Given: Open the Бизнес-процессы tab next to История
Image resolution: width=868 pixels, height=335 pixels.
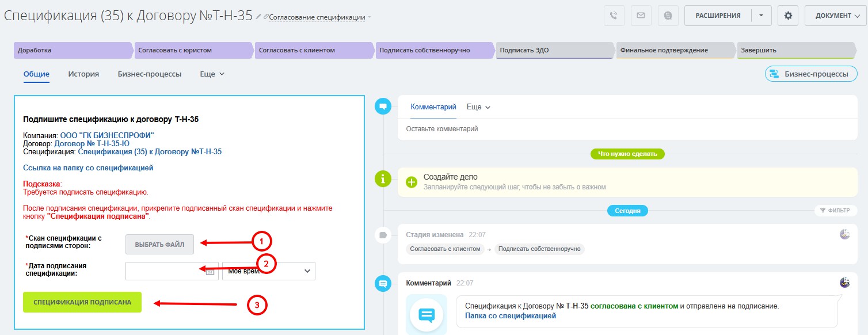Looking at the screenshot, I should tap(150, 74).
